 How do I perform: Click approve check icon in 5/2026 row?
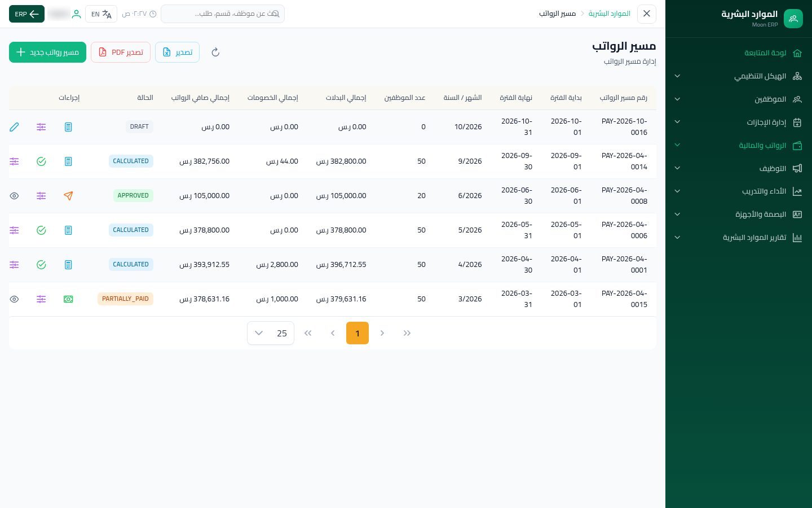[41, 230]
